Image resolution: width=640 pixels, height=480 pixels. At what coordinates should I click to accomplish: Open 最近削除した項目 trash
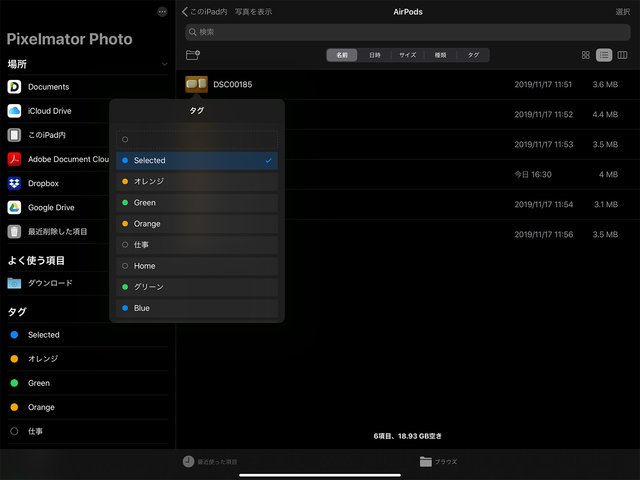57,231
